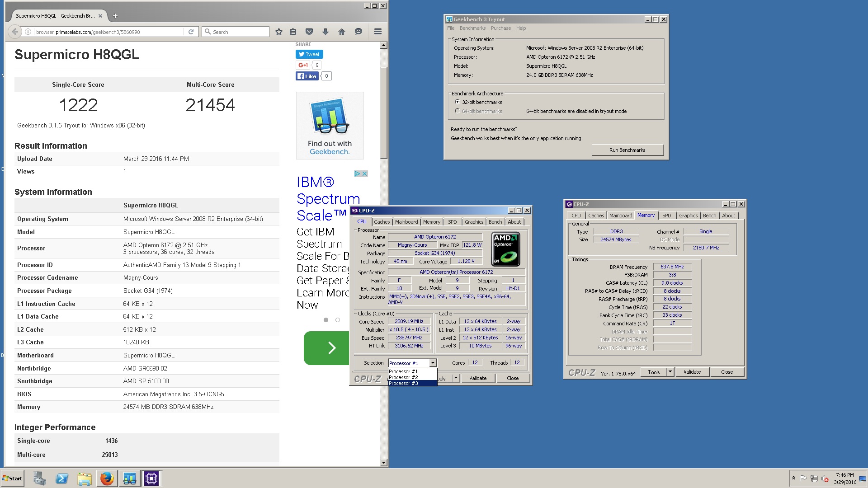Launch Windows PowerShell from taskbar

pyautogui.click(x=62, y=479)
